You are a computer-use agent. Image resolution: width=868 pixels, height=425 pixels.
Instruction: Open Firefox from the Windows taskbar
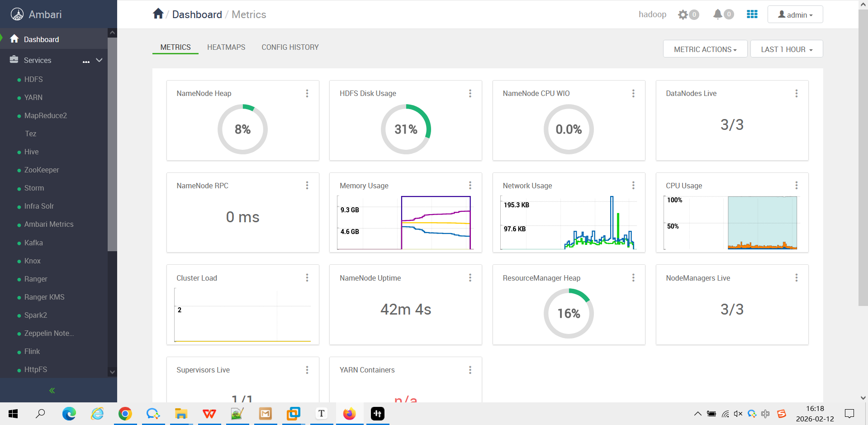(x=349, y=414)
